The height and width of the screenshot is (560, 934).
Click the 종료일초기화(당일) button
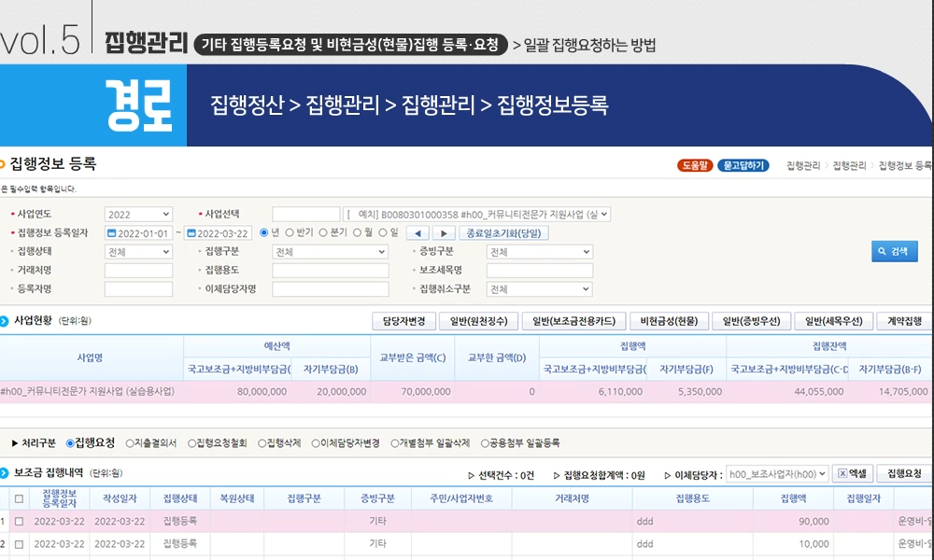click(x=503, y=233)
